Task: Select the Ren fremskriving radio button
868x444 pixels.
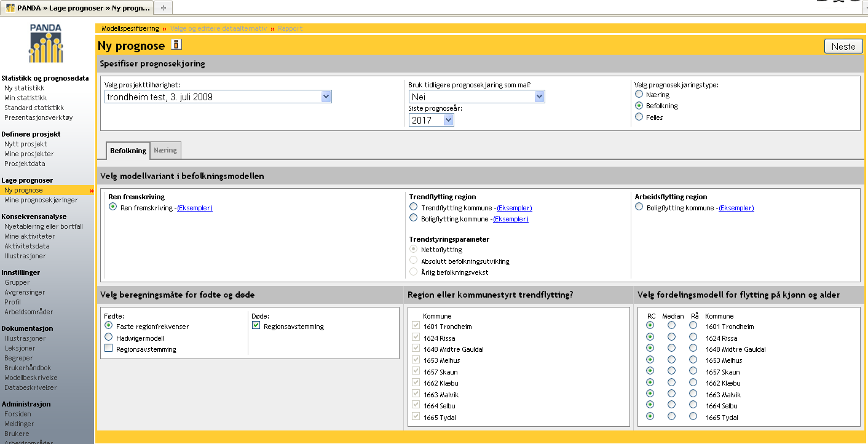Action: click(x=112, y=207)
